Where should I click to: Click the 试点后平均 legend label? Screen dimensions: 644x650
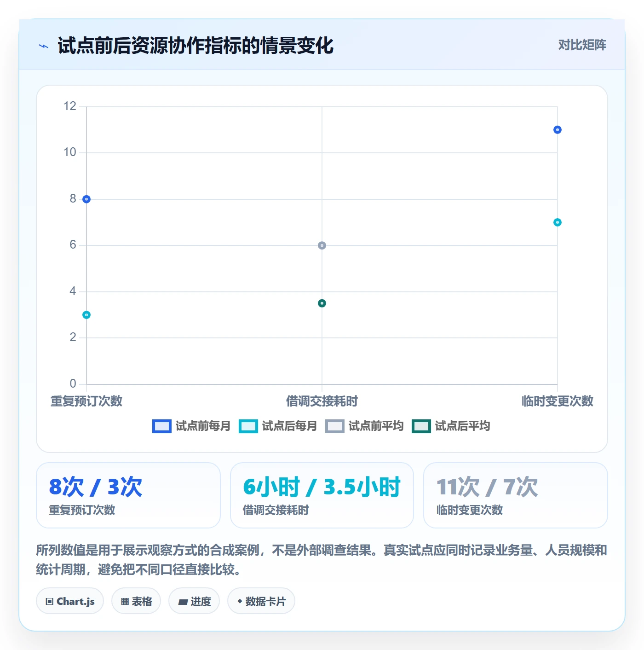pos(462,426)
